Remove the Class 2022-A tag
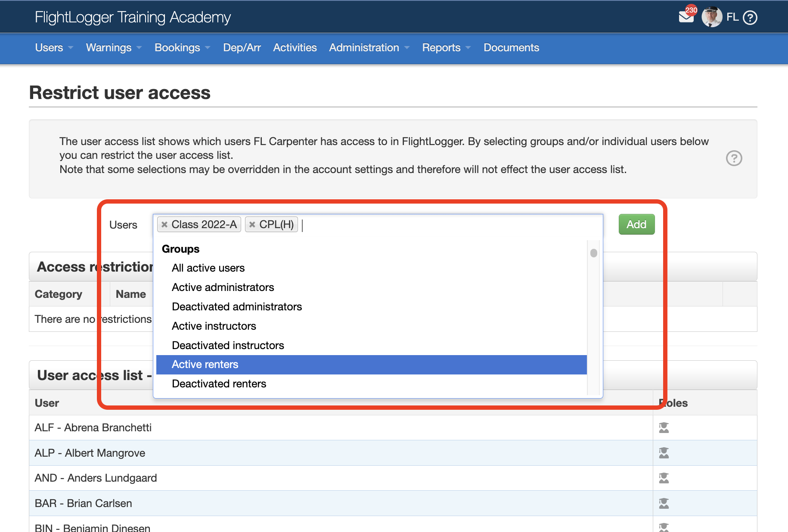Viewport: 788px width, 532px height. [164, 224]
